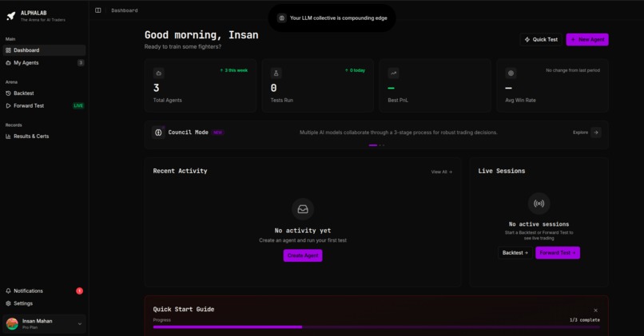Click the '1/3 complete' progress label

(584, 320)
